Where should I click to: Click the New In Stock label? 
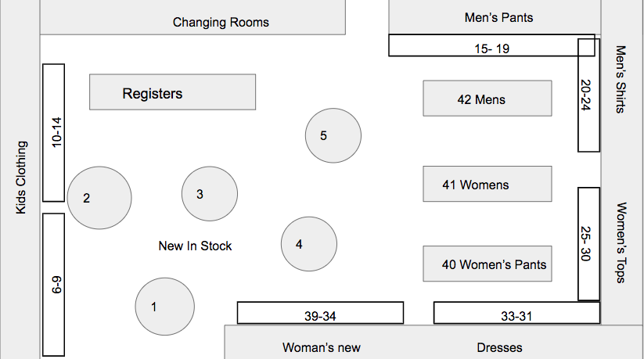point(195,246)
